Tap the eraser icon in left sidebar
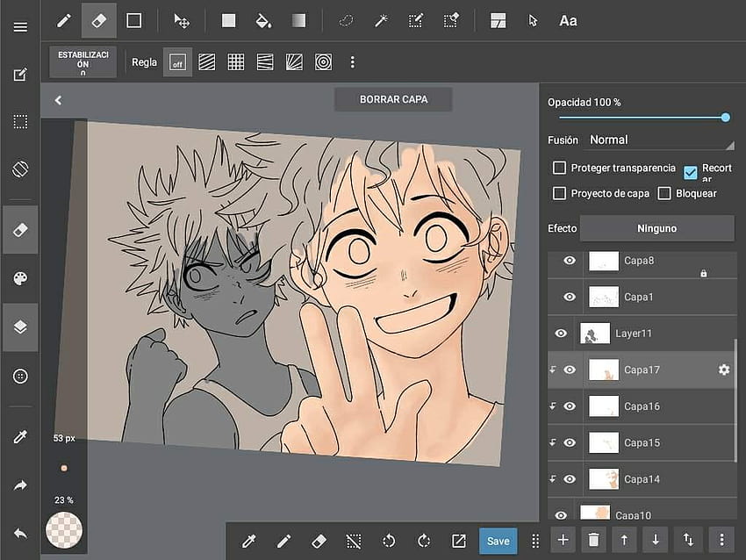The image size is (746, 560). coord(20,230)
